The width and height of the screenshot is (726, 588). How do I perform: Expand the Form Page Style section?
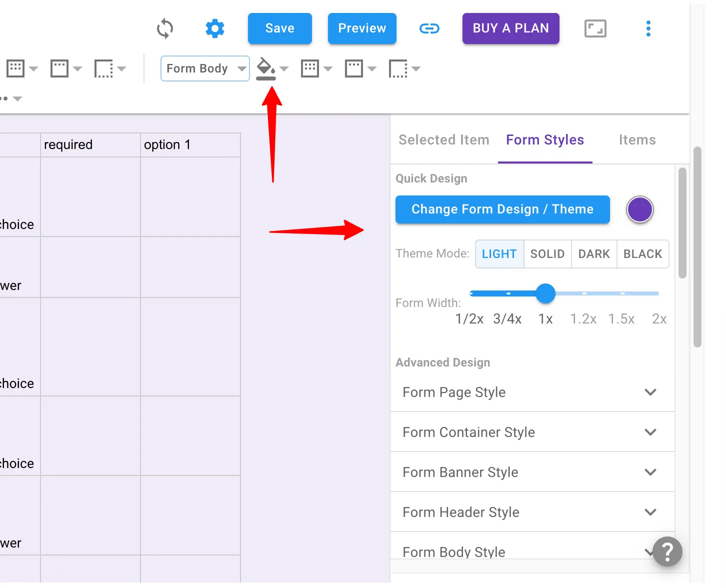click(x=531, y=392)
